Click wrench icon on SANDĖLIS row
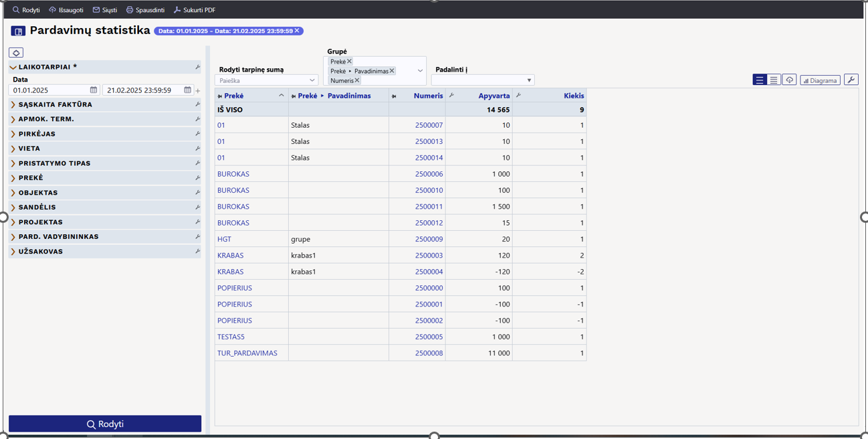Image resolution: width=868 pixels, height=439 pixels. (197, 207)
